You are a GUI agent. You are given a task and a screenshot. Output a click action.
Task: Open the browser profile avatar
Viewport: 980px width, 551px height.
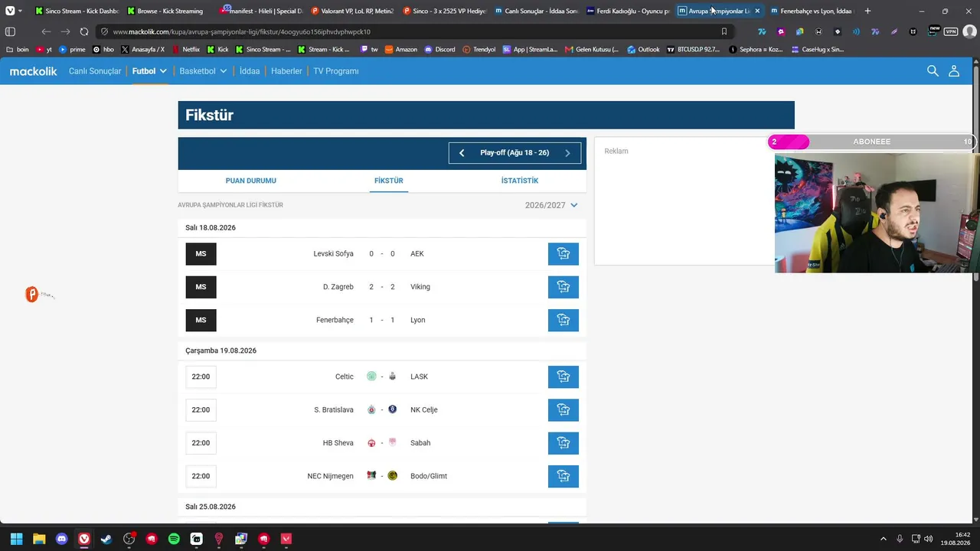pyautogui.click(x=969, y=31)
